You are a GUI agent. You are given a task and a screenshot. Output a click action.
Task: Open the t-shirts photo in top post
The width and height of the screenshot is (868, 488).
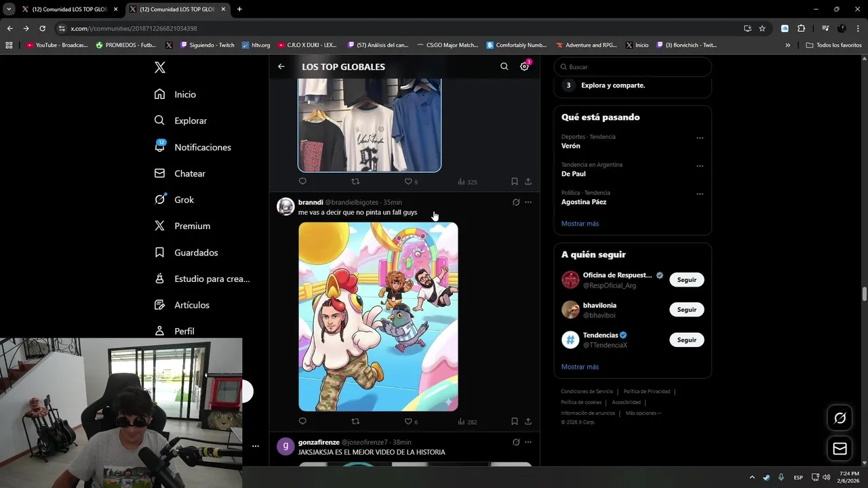370,125
